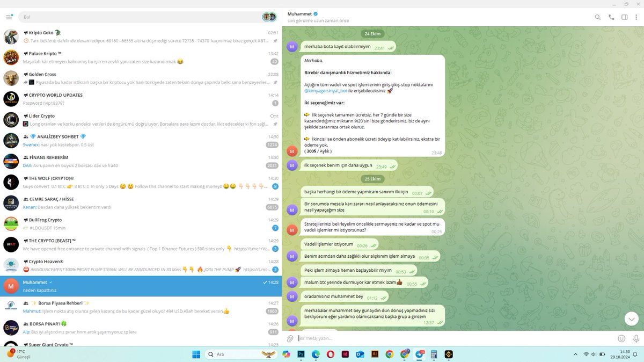Viewport: 644px width, 362px height.
Task: Click message 'Vadeli işlemler istiyorum'
Action: pos(339,244)
